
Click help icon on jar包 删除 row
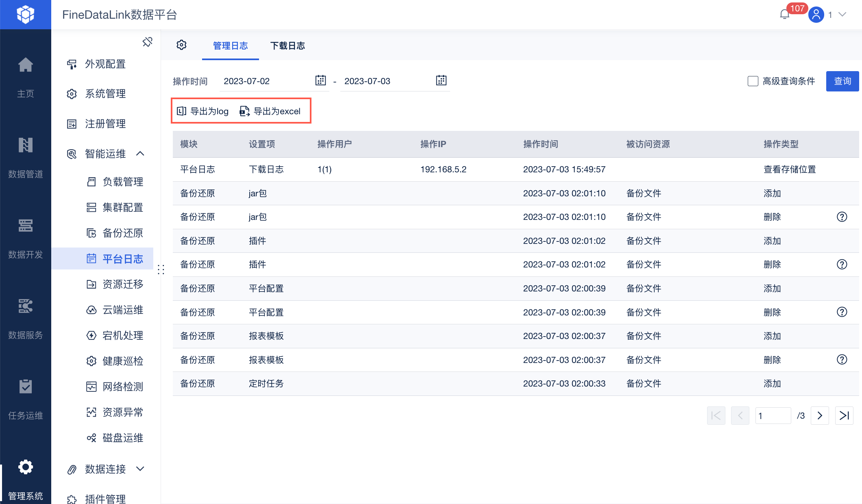click(x=842, y=217)
